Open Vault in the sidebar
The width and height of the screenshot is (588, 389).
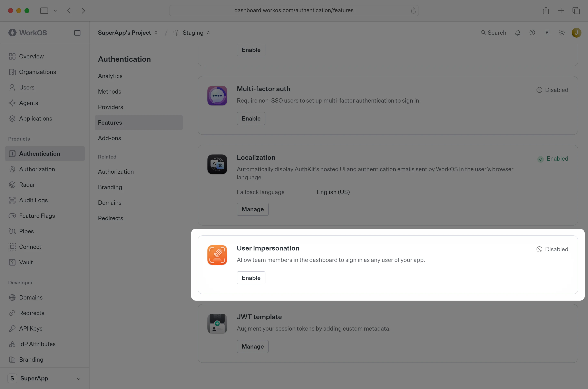point(45,263)
